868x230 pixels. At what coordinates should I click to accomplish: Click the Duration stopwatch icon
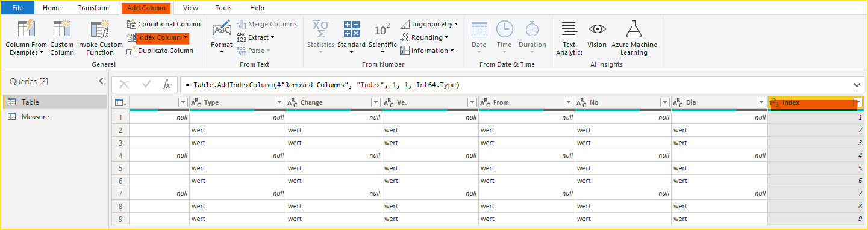click(532, 29)
